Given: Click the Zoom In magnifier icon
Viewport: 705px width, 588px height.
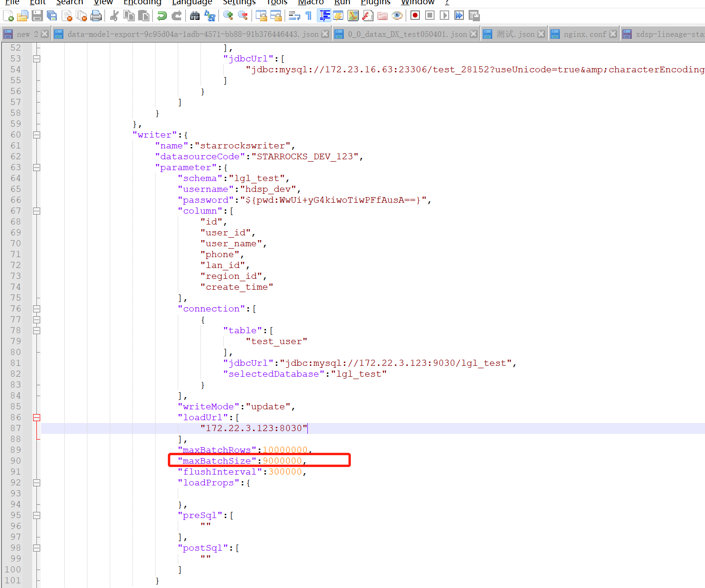Looking at the screenshot, I should click(228, 16).
